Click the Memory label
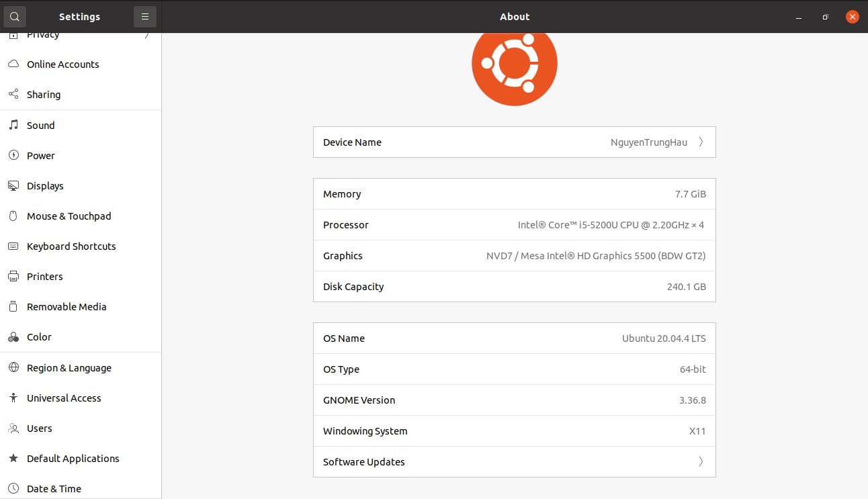The image size is (868, 499). (x=342, y=194)
